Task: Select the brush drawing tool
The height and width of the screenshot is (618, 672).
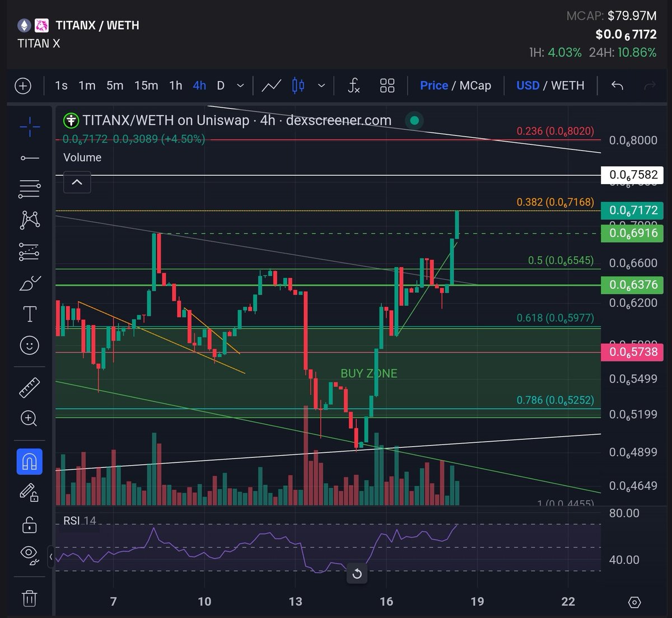Action: point(30,284)
